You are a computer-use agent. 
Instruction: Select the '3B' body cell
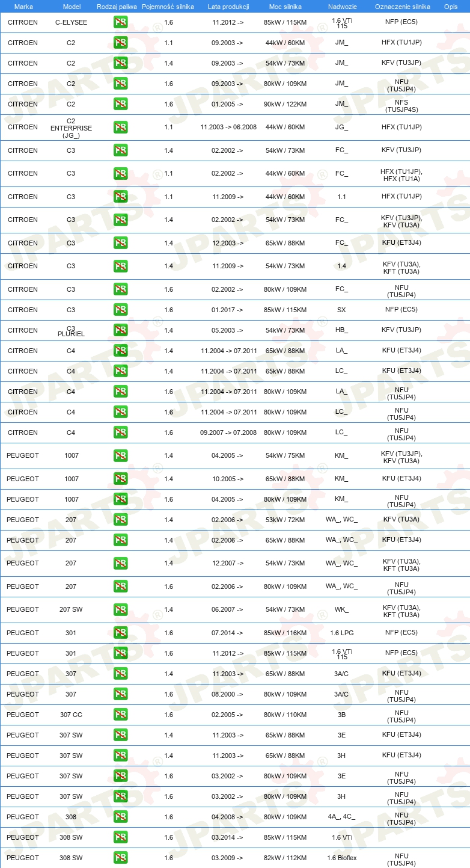coord(341,715)
